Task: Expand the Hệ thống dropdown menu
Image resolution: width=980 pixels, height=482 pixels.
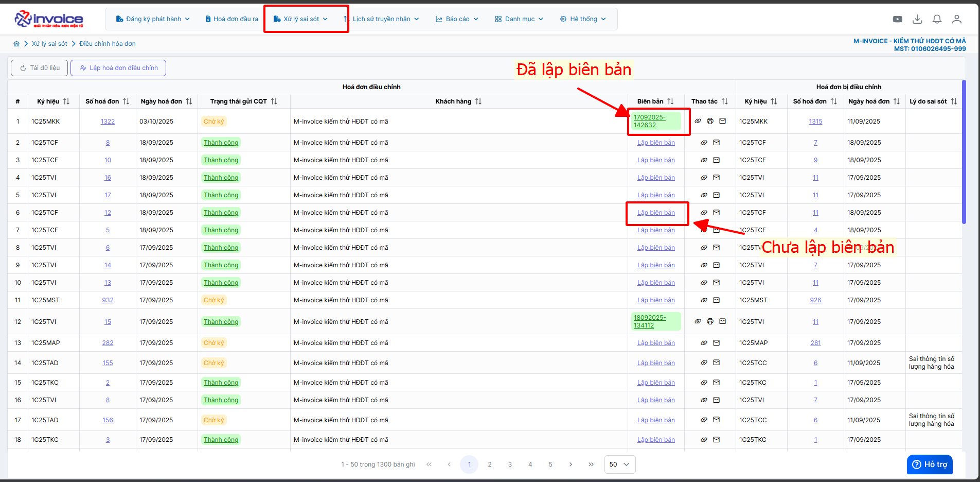Action: coord(583,19)
